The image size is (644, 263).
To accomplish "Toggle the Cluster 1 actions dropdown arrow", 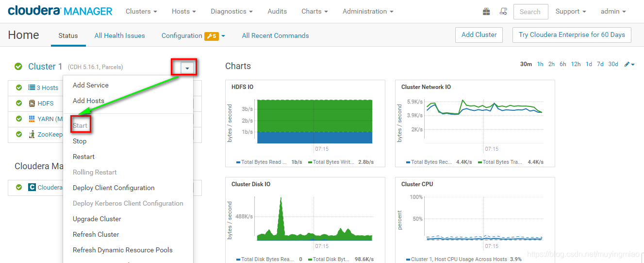I will 188,68.
